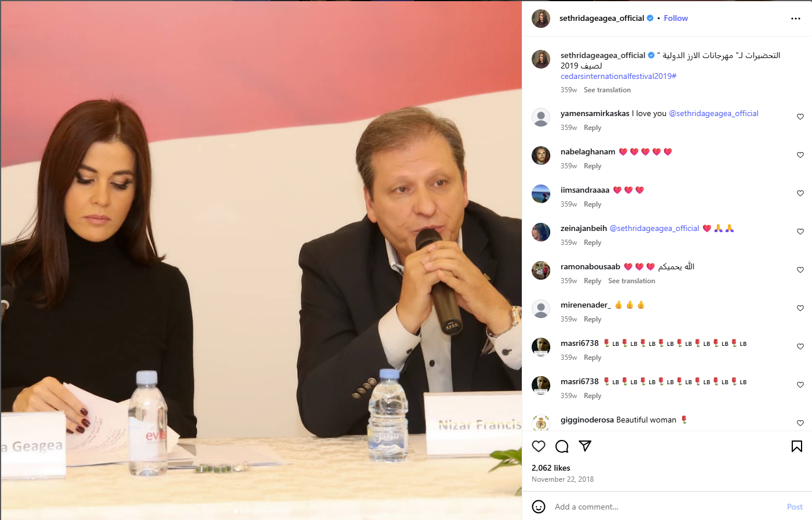Open more options three-dot menu
The width and height of the screenshot is (812, 520).
click(x=796, y=19)
